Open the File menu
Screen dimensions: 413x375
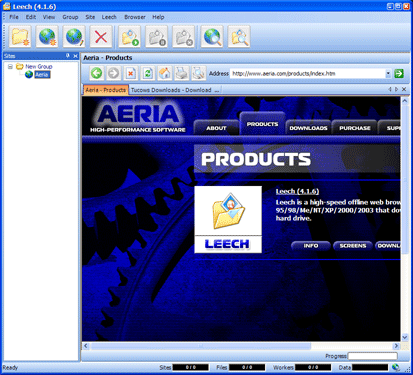pyautogui.click(x=14, y=17)
